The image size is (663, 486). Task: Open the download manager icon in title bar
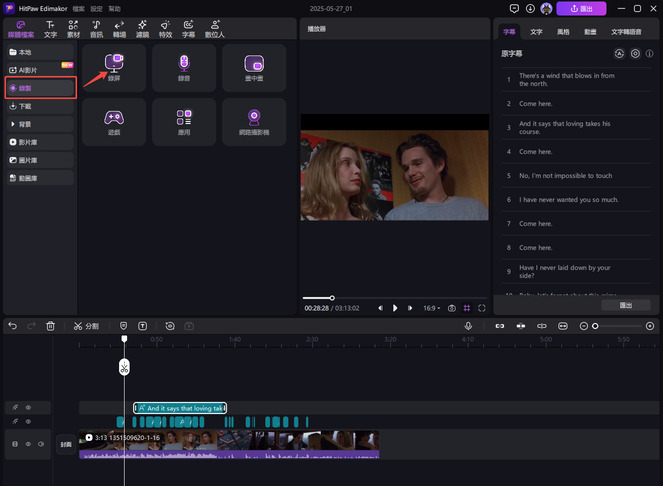[x=530, y=8]
